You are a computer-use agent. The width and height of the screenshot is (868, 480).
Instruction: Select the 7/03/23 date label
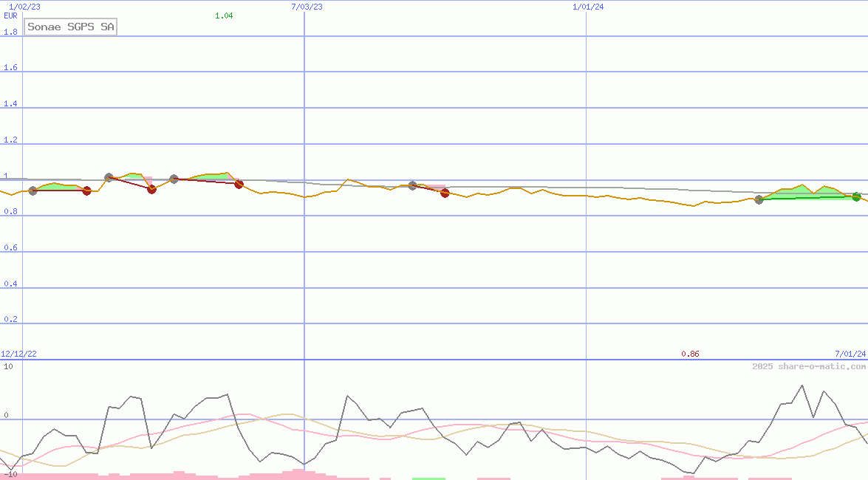(307, 7)
